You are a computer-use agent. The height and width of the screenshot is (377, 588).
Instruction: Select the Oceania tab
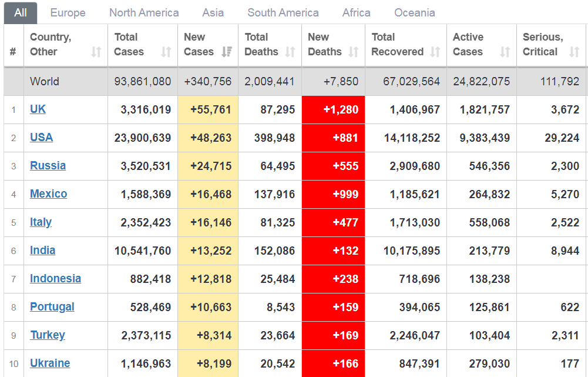415,12
